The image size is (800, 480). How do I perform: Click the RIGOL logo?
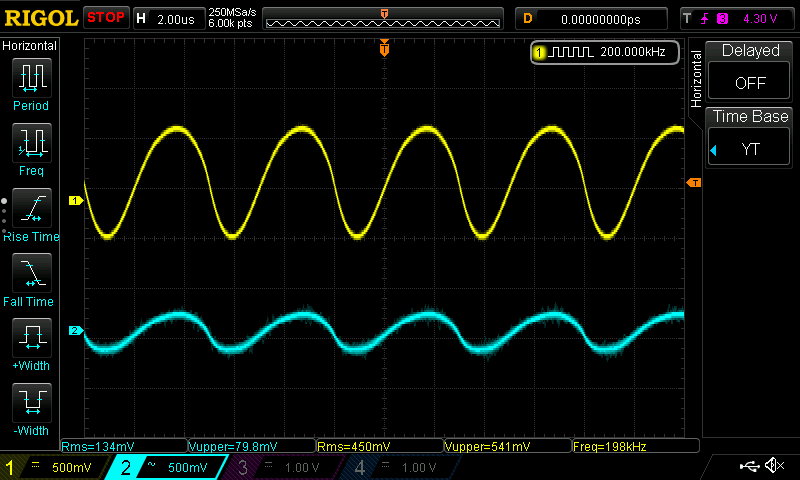(41, 18)
